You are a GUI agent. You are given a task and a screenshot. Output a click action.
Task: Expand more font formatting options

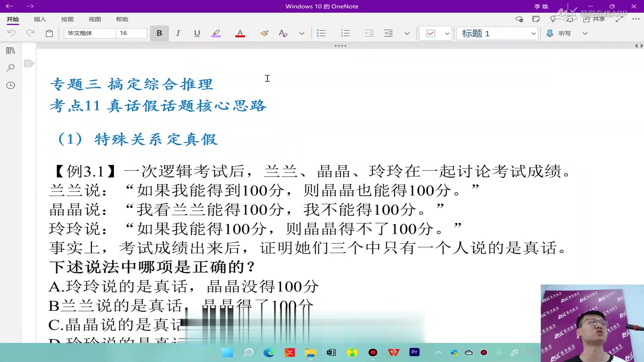pyautogui.click(x=302, y=33)
